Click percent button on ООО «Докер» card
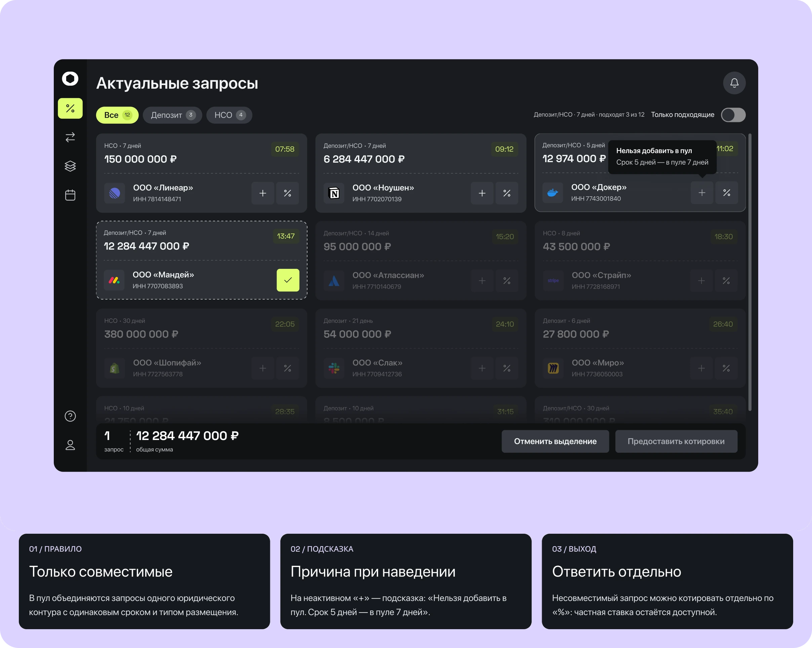The height and width of the screenshot is (648, 812). [727, 193]
